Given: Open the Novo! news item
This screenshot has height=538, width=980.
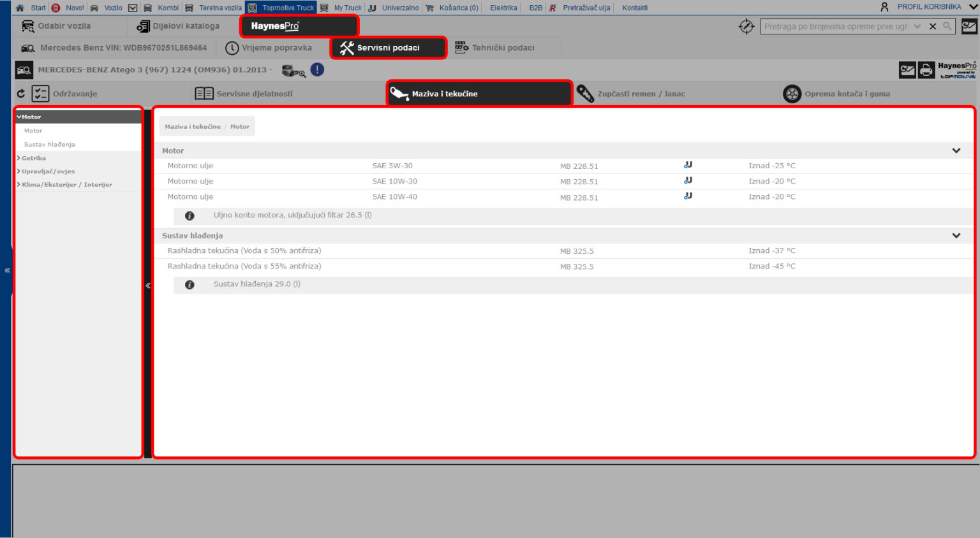Looking at the screenshot, I should tap(75, 8).
